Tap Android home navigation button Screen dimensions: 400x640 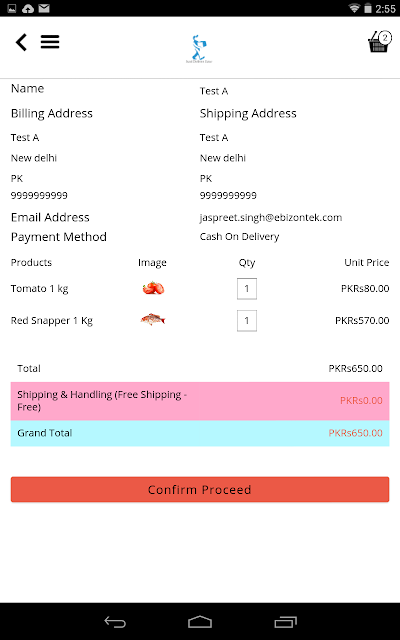point(200,622)
